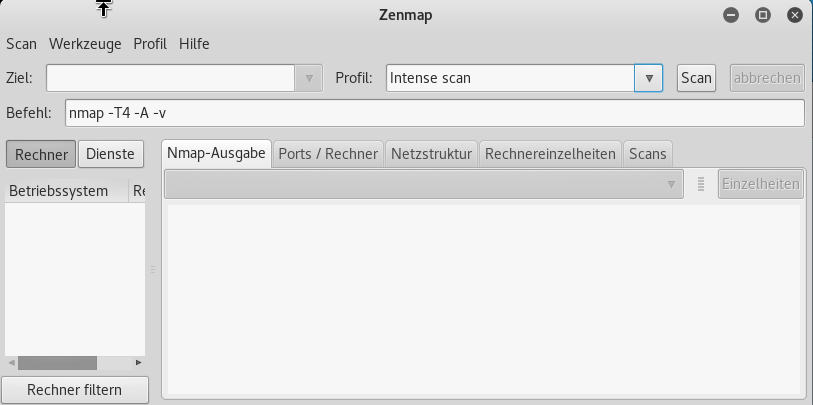Click the Scan start button

696,78
